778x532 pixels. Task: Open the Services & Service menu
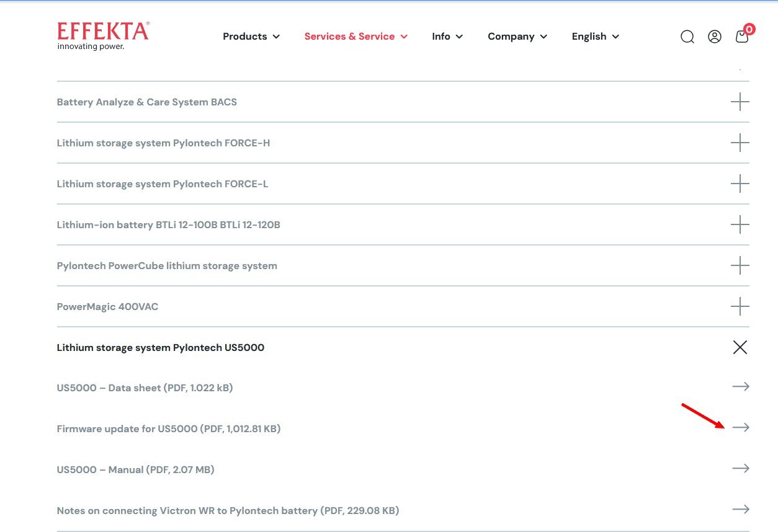[355, 37]
